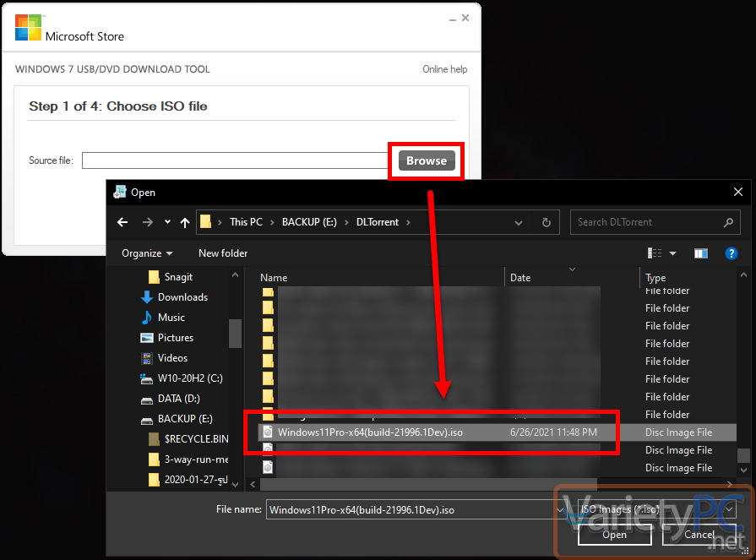
Task: Select $RECYCLE.BIN folder
Action: coord(196,439)
